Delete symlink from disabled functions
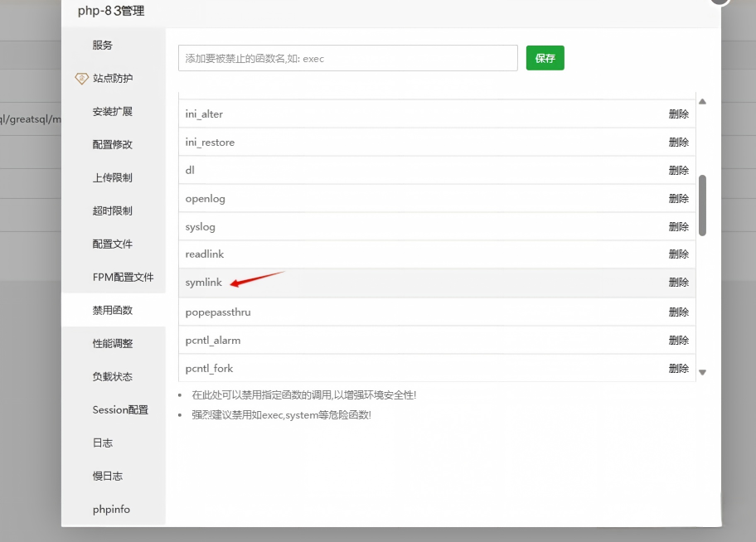This screenshot has width=756, height=542. pos(678,283)
